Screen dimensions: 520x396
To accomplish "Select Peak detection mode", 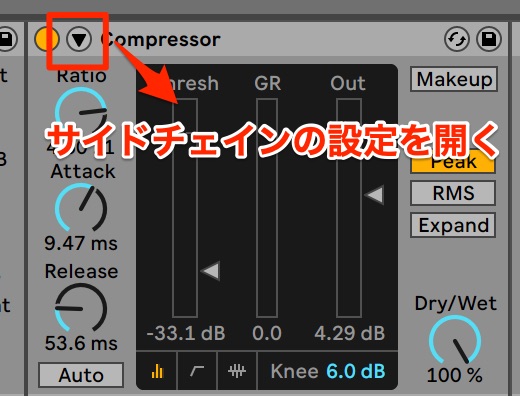I will (x=453, y=162).
